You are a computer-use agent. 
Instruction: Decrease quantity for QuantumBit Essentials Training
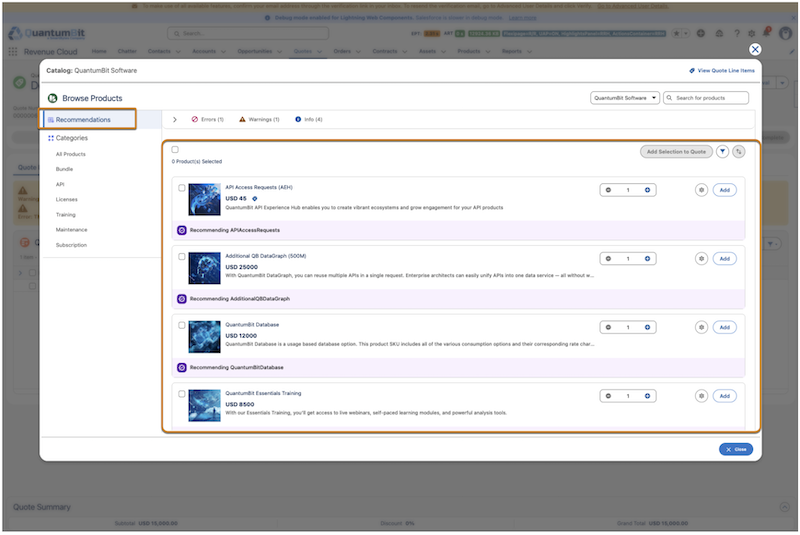608,396
